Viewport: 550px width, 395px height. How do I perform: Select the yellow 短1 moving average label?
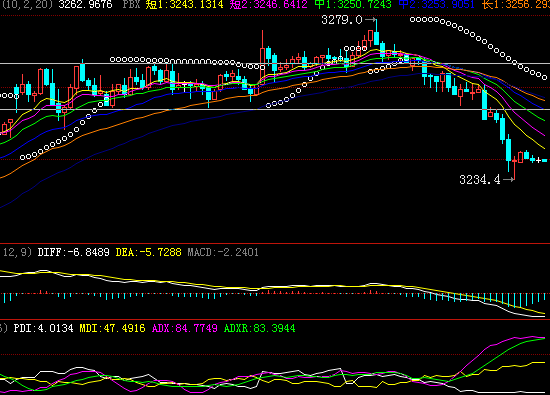(x=185, y=4)
